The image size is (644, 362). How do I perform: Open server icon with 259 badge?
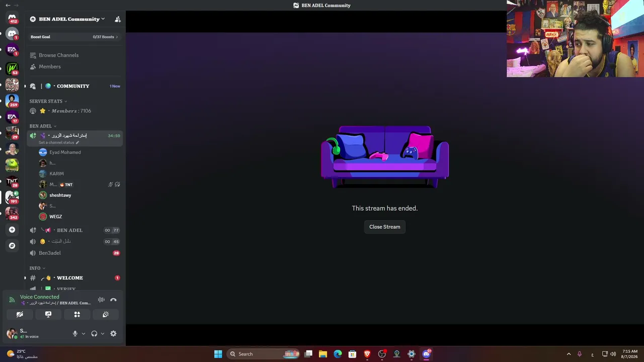12,100
